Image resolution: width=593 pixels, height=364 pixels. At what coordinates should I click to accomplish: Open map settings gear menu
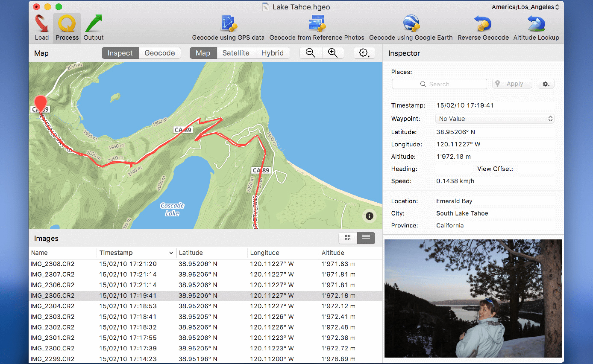coord(364,53)
